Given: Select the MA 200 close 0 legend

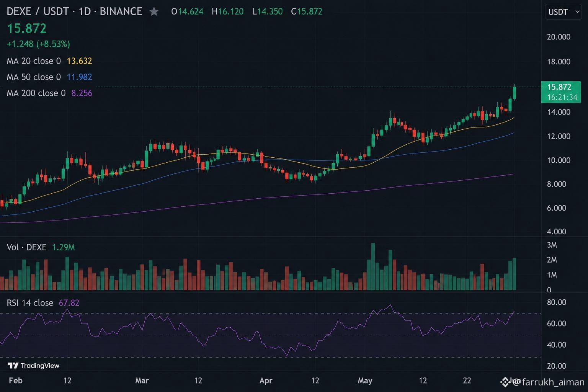Looking at the screenshot, I should 36,93.
